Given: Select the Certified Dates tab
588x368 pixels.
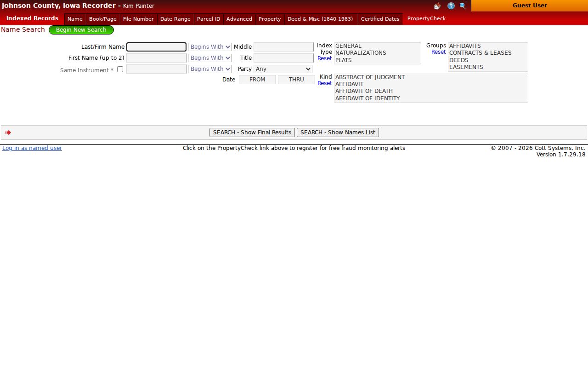Looking at the screenshot, I should (x=380, y=19).
